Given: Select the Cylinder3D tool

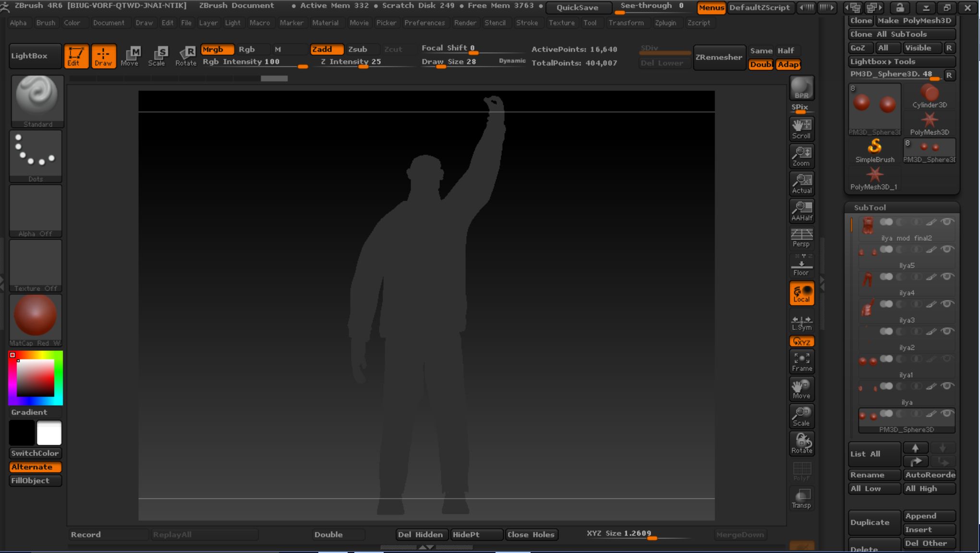Looking at the screenshot, I should pyautogui.click(x=930, y=96).
